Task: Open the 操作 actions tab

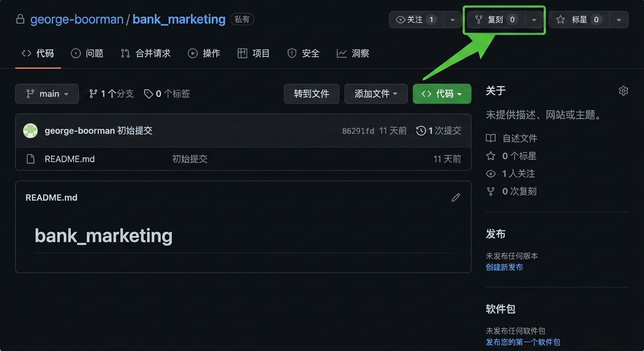Action: coord(204,53)
